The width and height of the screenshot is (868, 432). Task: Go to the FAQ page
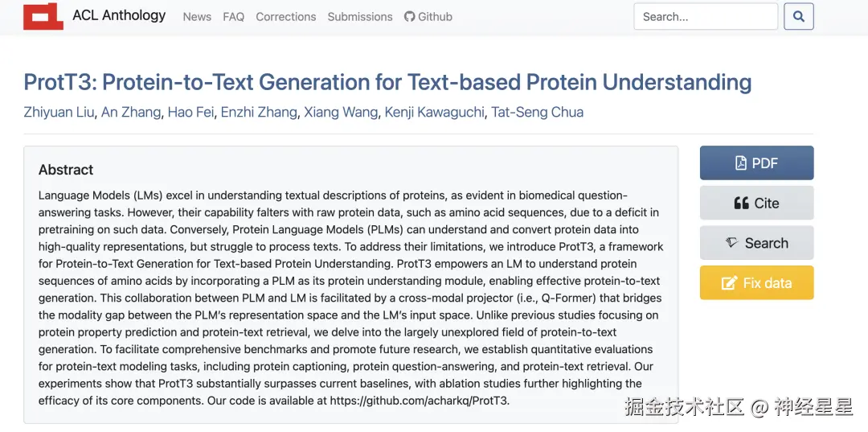pyautogui.click(x=234, y=16)
